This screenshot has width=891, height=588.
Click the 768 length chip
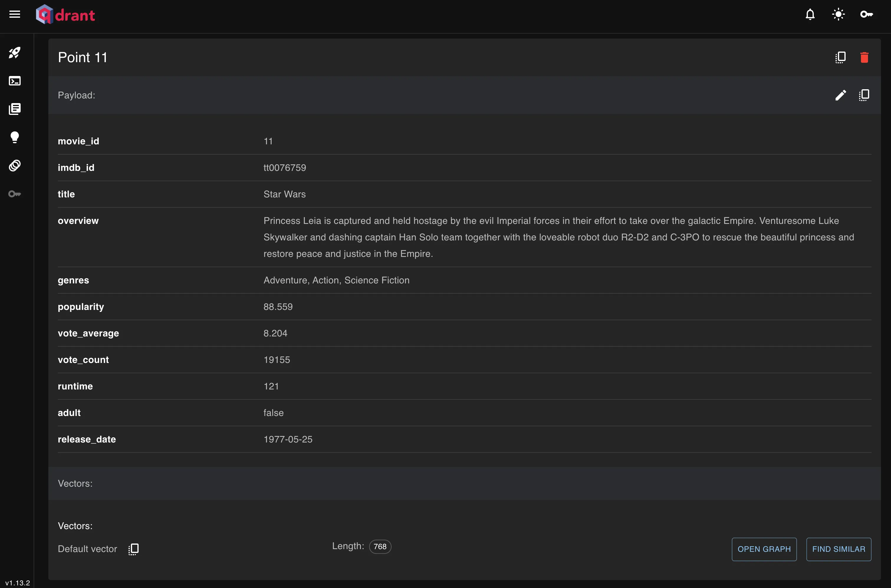380,547
